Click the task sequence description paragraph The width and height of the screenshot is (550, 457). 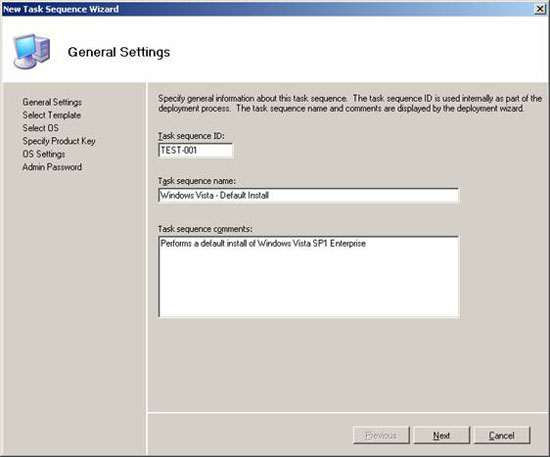350,103
